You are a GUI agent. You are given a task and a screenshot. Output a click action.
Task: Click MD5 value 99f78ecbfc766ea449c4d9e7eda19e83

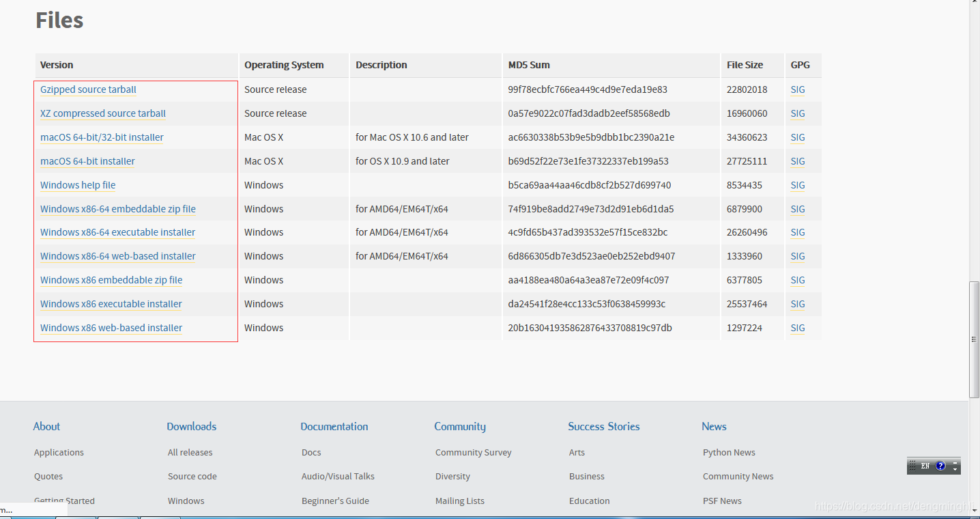pyautogui.click(x=588, y=89)
